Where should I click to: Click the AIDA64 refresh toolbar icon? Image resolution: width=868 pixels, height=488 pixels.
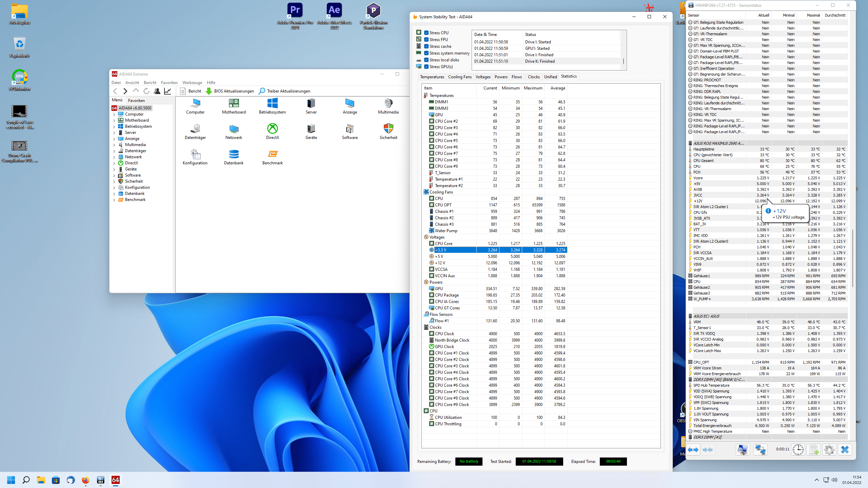click(x=146, y=91)
